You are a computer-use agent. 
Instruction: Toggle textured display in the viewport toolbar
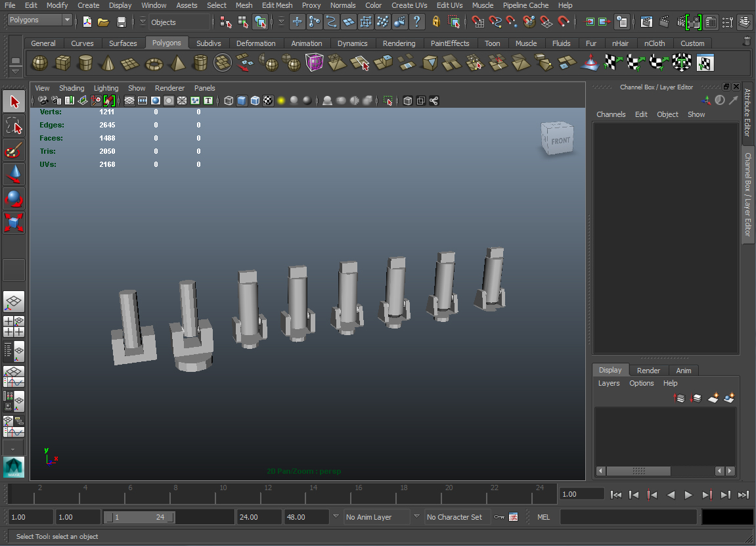point(267,100)
